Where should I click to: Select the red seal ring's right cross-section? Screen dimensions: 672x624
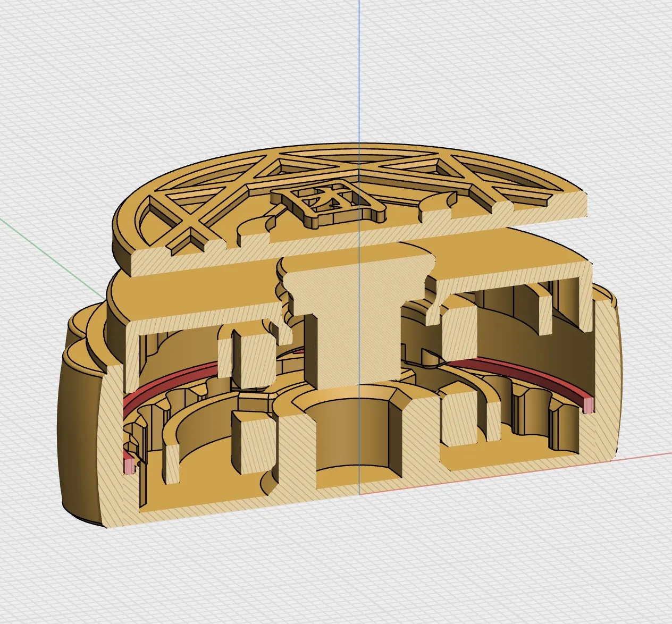click(x=589, y=406)
